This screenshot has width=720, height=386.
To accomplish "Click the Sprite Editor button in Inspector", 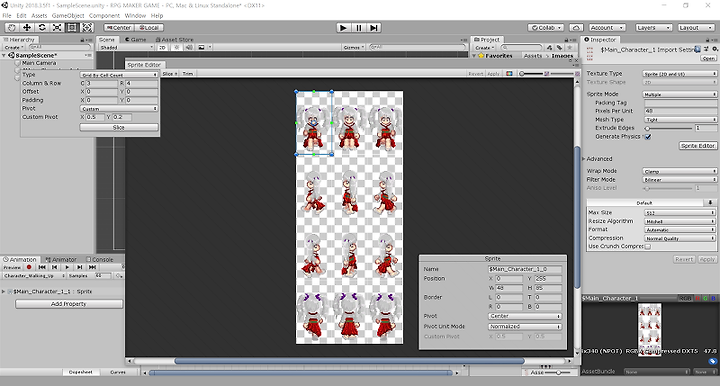I will 698,145.
